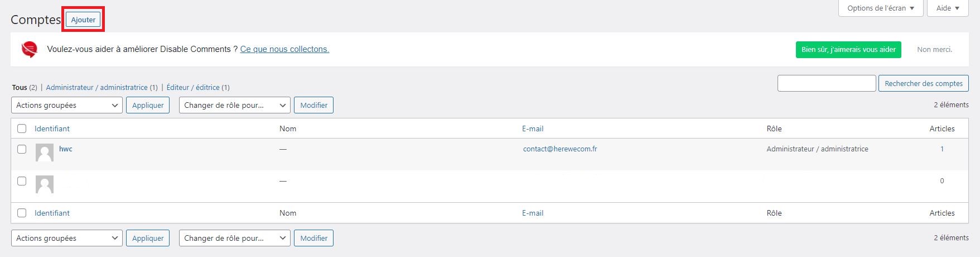Toggle the select-all checkbox in the table header
980x257 pixels.
click(22, 128)
